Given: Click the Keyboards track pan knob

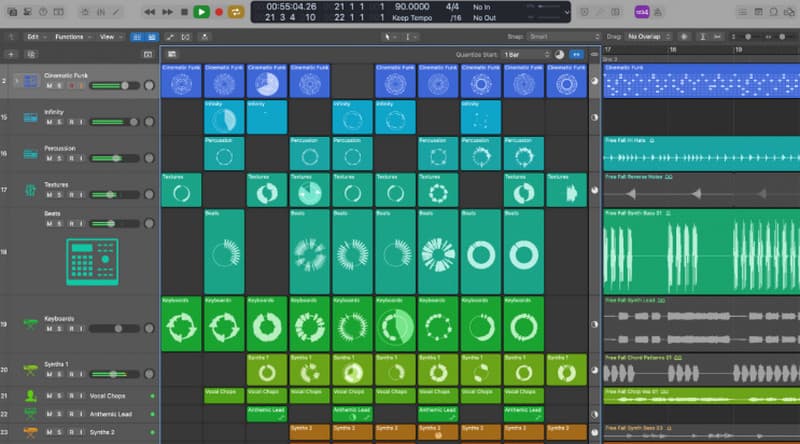Looking at the screenshot, I should [x=149, y=329].
